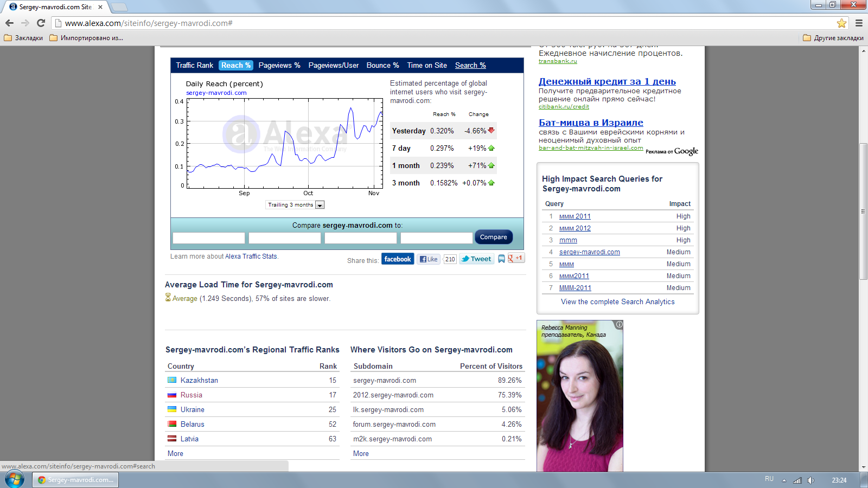Click sergey-mavrodi.com chart legend link
The image size is (868, 488).
(x=216, y=93)
